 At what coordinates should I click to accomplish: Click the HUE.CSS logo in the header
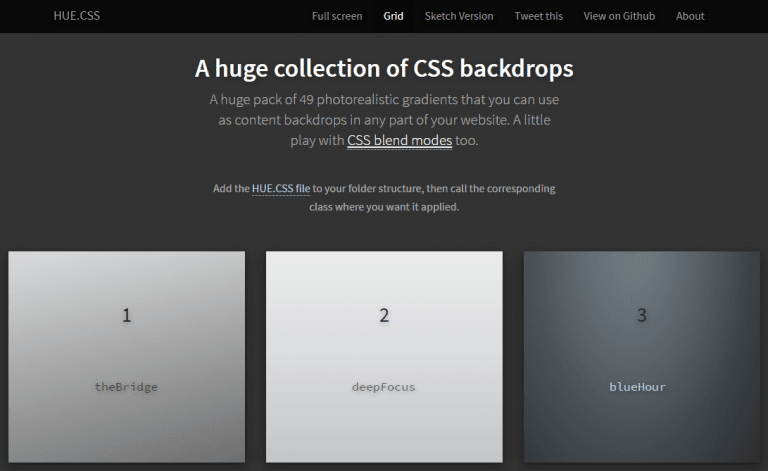coord(77,16)
